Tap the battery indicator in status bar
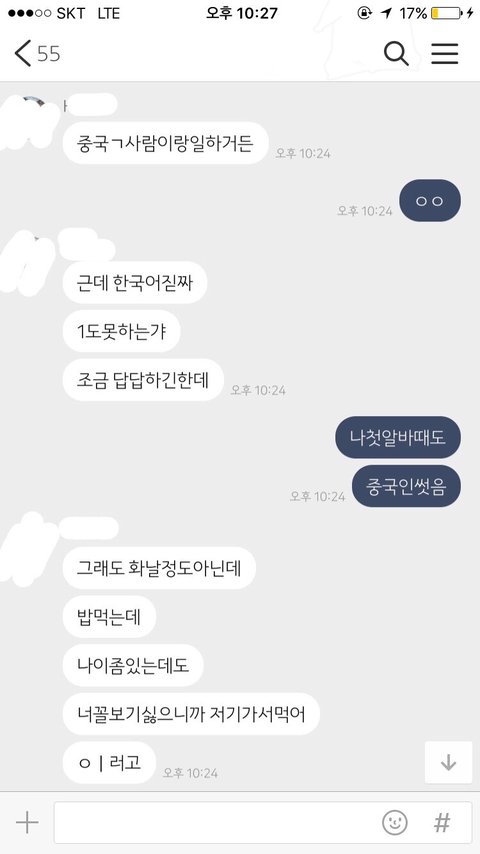 [446, 13]
